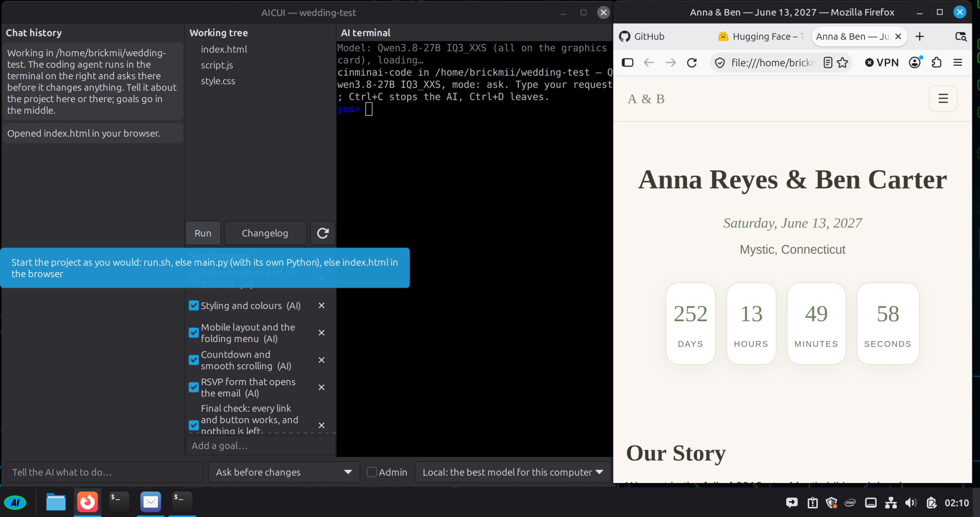Select script.js in the Working tree

tap(217, 65)
